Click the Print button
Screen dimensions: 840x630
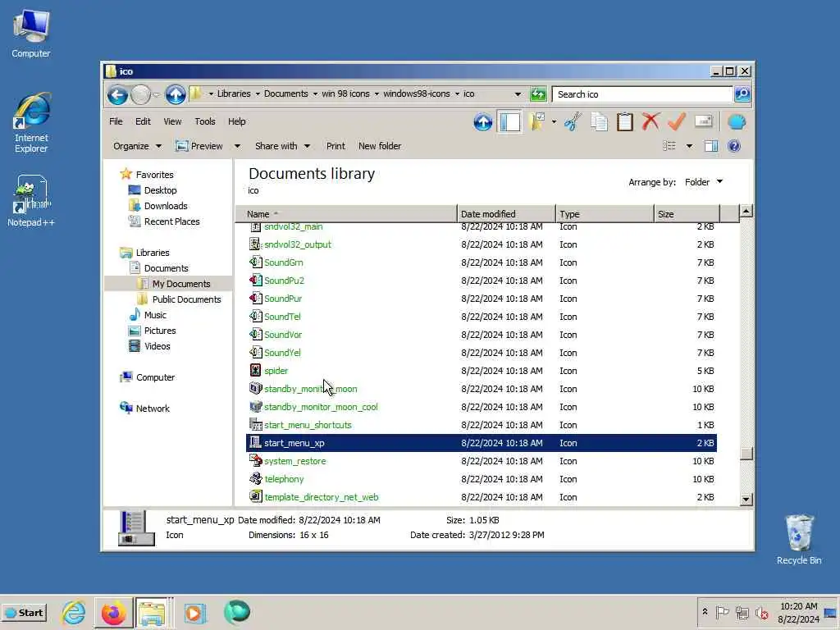click(336, 146)
